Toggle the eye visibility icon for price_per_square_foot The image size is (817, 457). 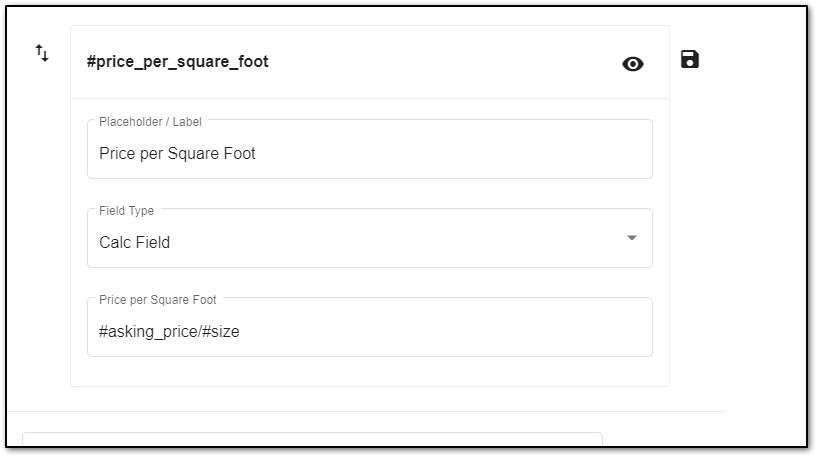coord(633,64)
